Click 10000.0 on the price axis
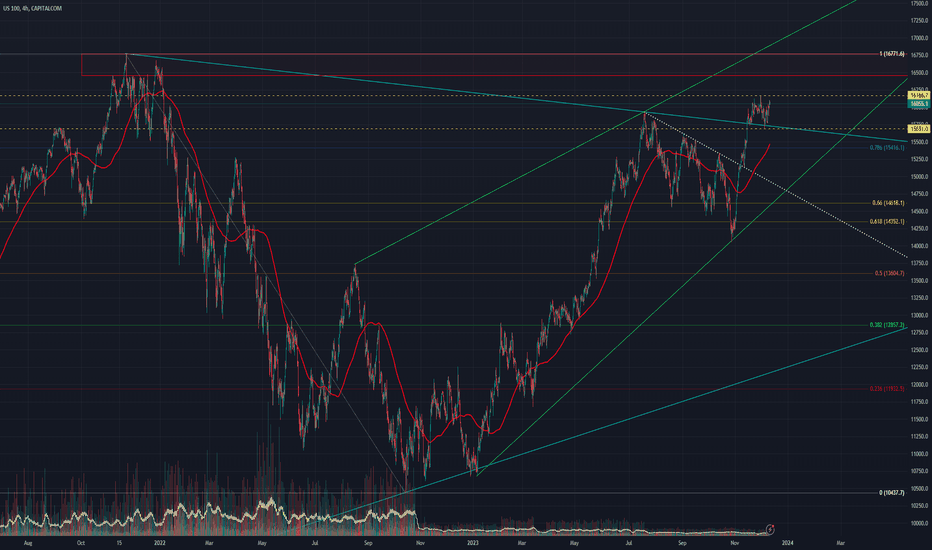The width and height of the screenshot is (932, 550). (919, 524)
